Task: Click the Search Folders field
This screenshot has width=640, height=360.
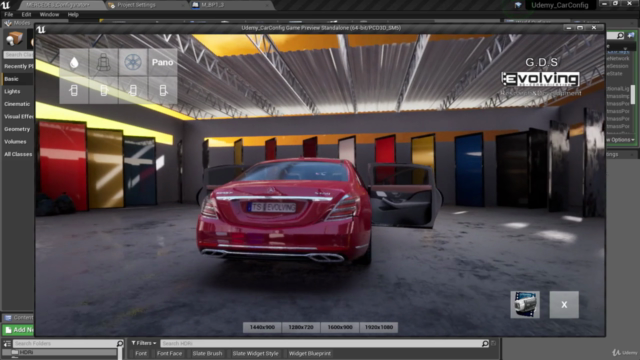Action: pos(64,344)
